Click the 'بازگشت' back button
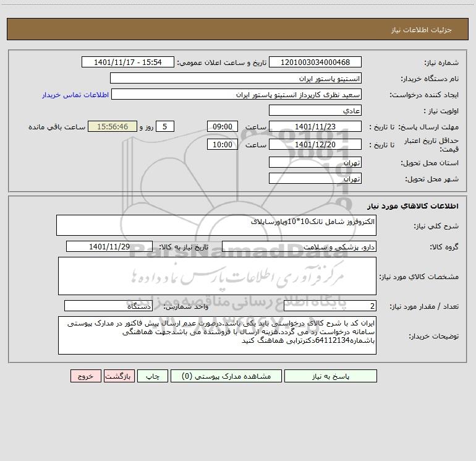The image size is (476, 461). [x=119, y=376]
